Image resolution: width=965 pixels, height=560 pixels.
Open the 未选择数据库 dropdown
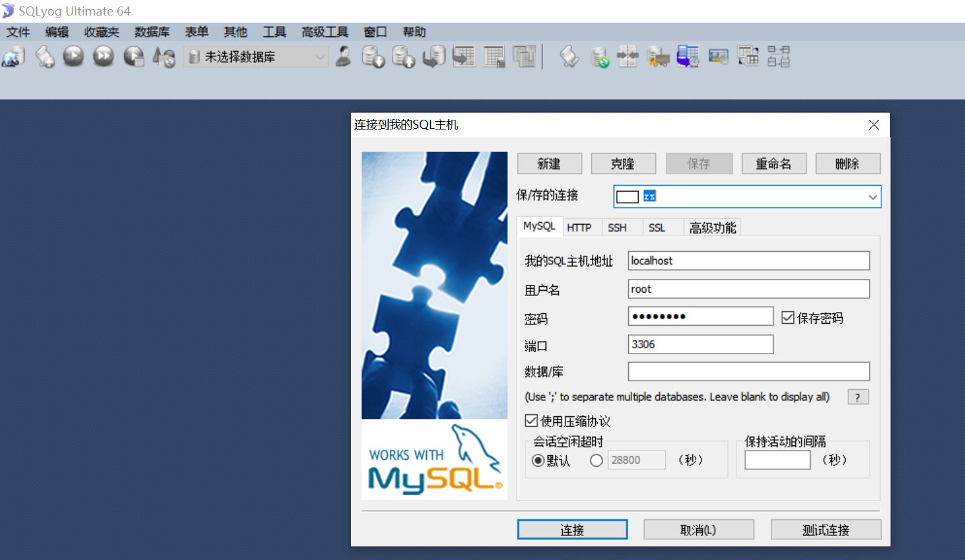click(x=256, y=57)
